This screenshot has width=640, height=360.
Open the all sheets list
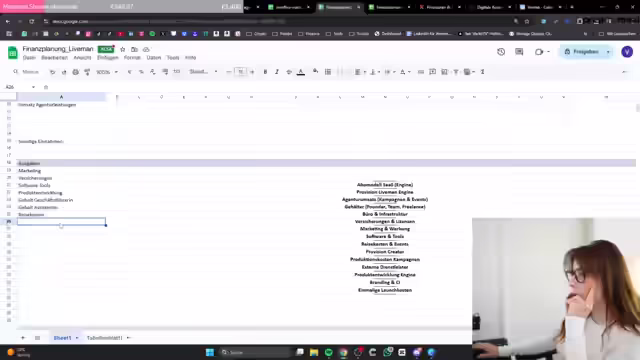pyautogui.click(x=37, y=338)
